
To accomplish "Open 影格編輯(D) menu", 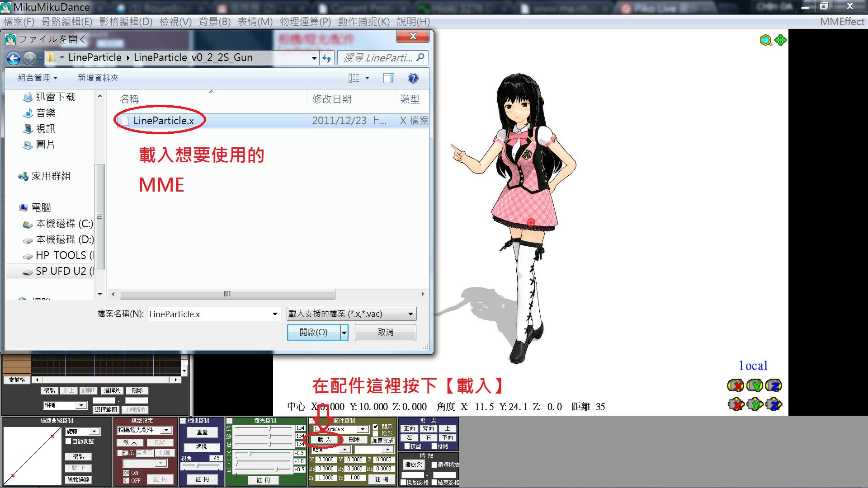I will [x=126, y=22].
